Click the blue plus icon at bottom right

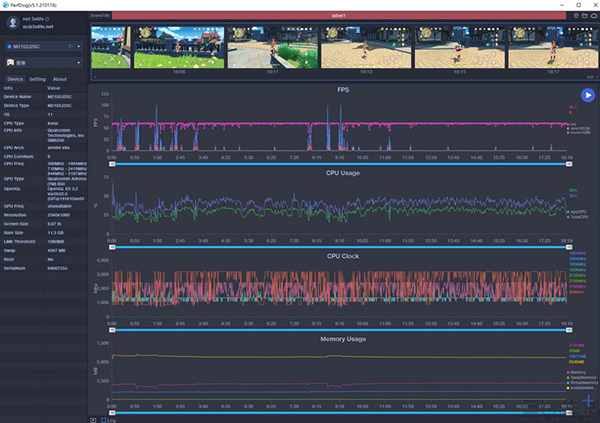[x=588, y=402]
